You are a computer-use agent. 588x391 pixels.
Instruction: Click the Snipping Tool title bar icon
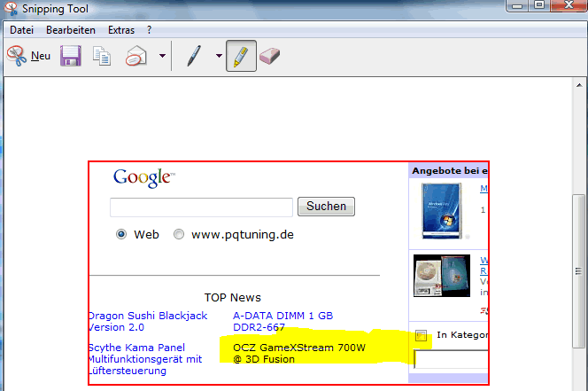[x=11, y=9]
